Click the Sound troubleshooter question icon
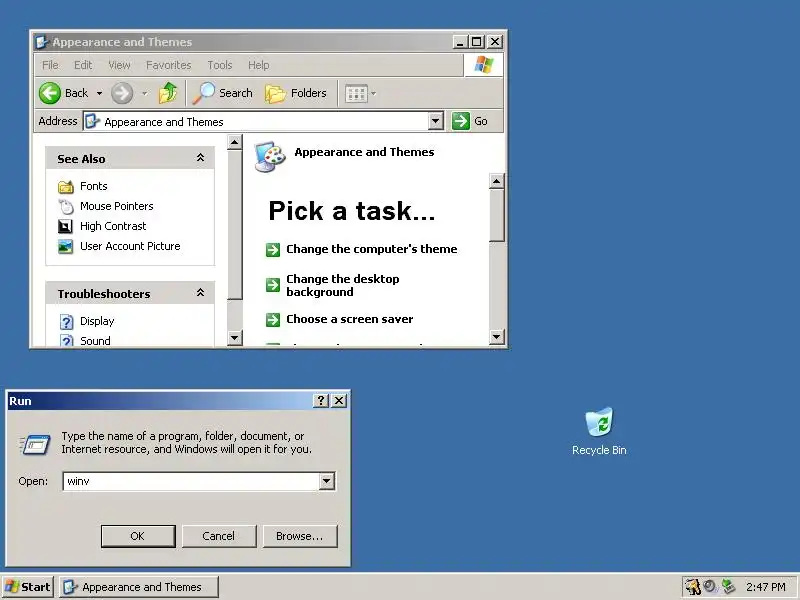 tap(66, 340)
